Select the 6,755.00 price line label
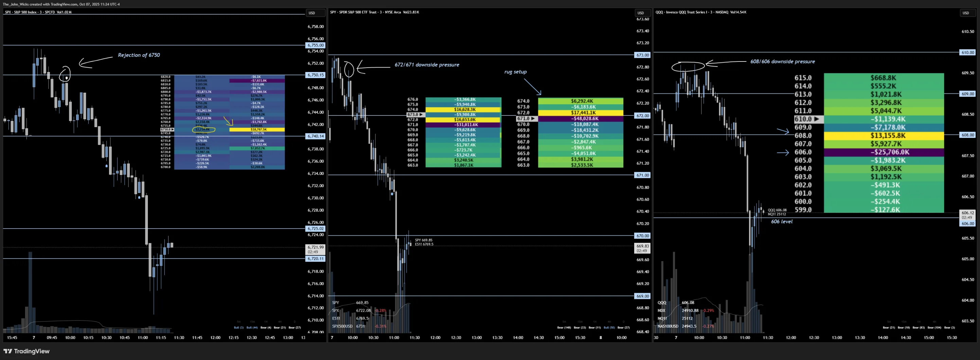 [x=315, y=45]
